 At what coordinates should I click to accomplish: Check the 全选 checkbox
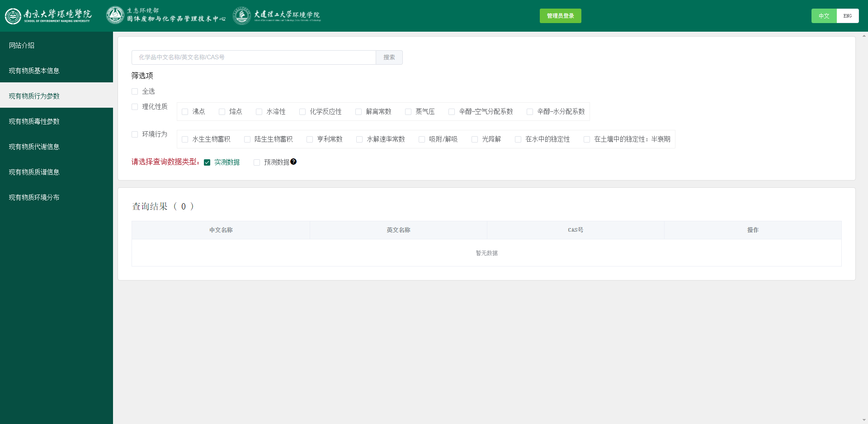click(x=135, y=91)
